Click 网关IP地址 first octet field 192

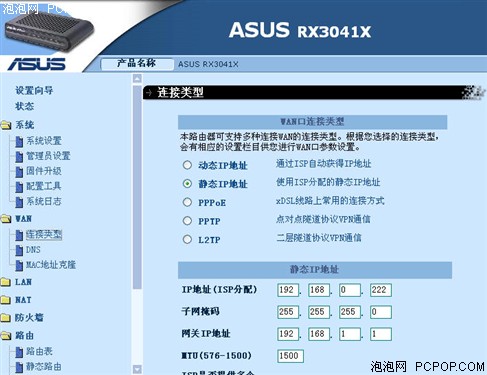pyautogui.click(x=288, y=334)
